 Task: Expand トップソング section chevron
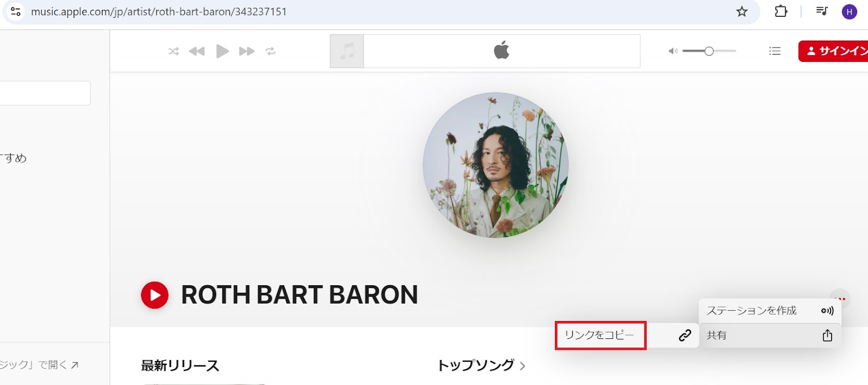click(x=522, y=366)
